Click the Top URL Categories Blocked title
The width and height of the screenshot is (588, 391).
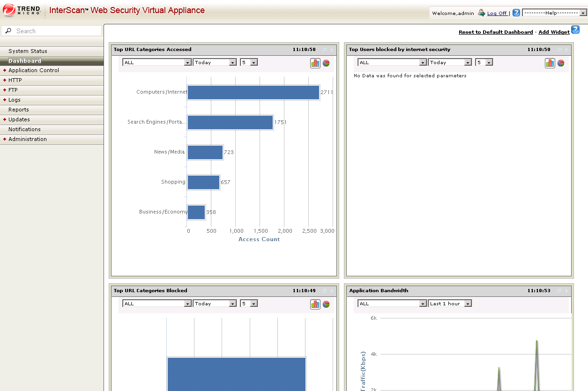[150, 290]
